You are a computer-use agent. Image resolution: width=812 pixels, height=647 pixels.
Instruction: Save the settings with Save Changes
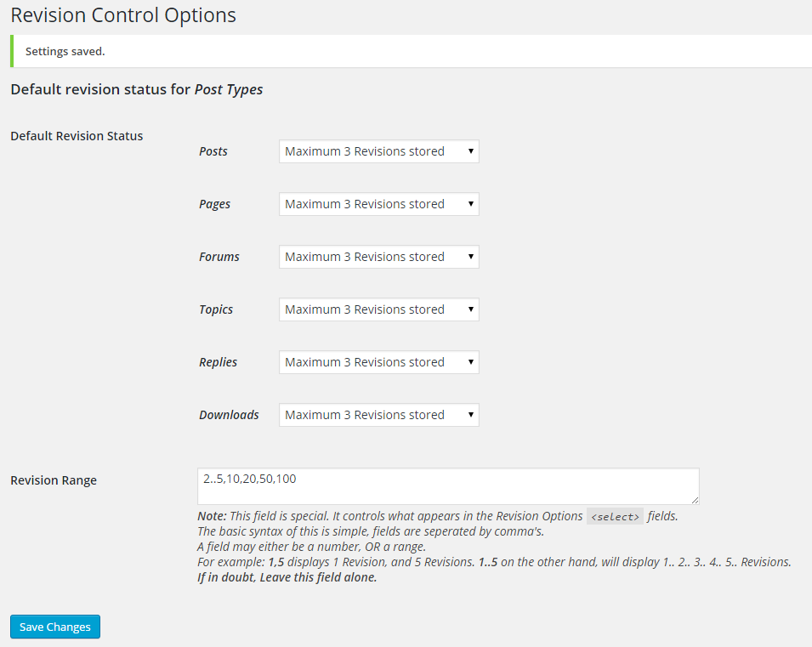click(55, 627)
